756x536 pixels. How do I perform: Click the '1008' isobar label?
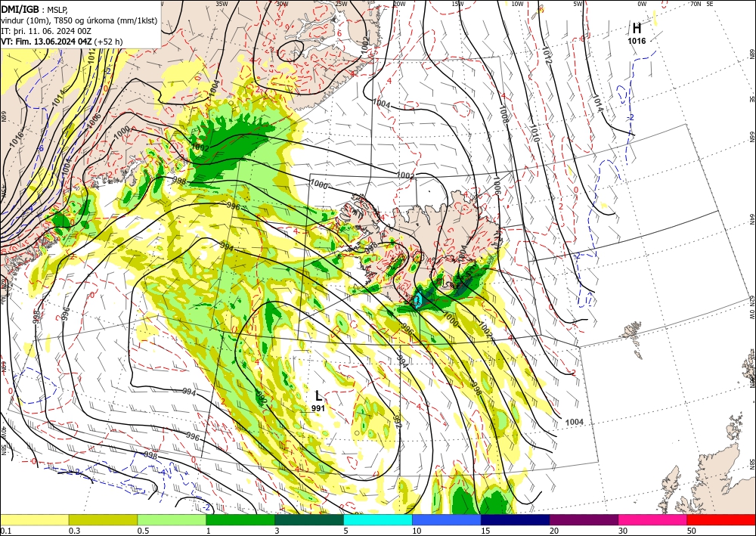(x=505, y=115)
